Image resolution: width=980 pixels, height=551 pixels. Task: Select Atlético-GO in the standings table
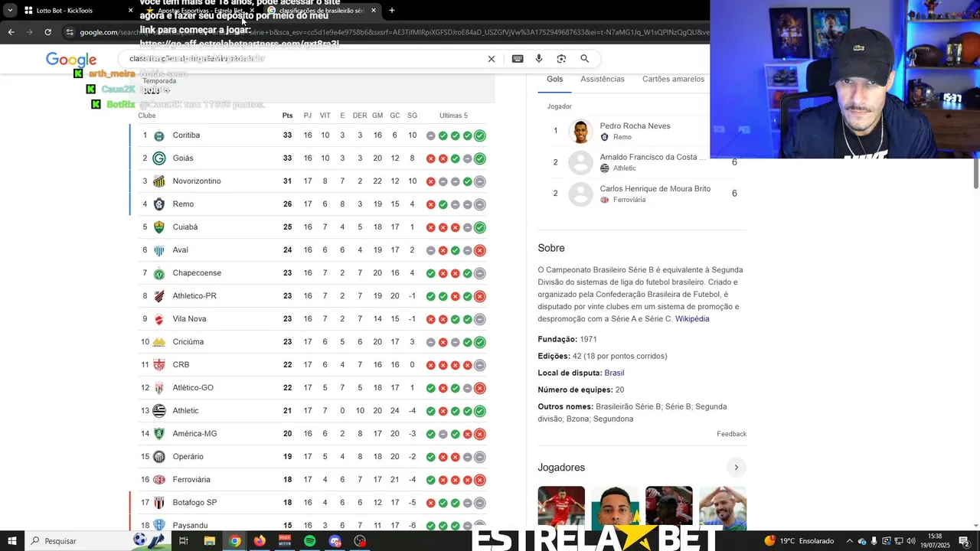click(193, 388)
